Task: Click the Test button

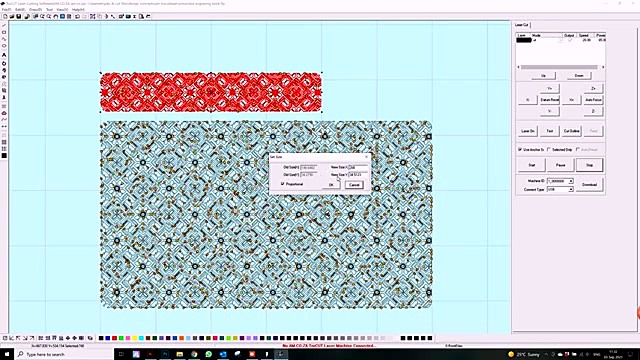Action: coord(549,131)
